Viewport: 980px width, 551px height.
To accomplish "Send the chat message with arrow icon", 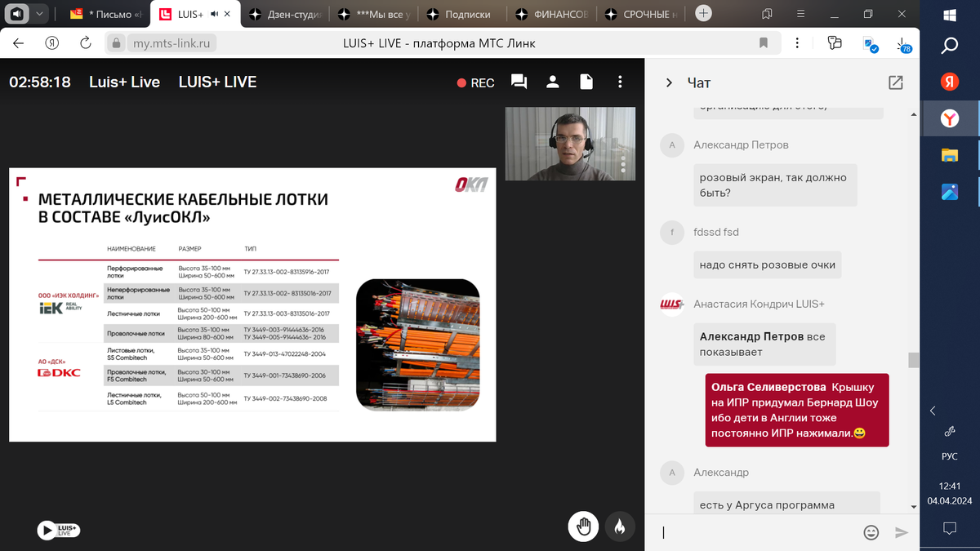I will [x=902, y=532].
